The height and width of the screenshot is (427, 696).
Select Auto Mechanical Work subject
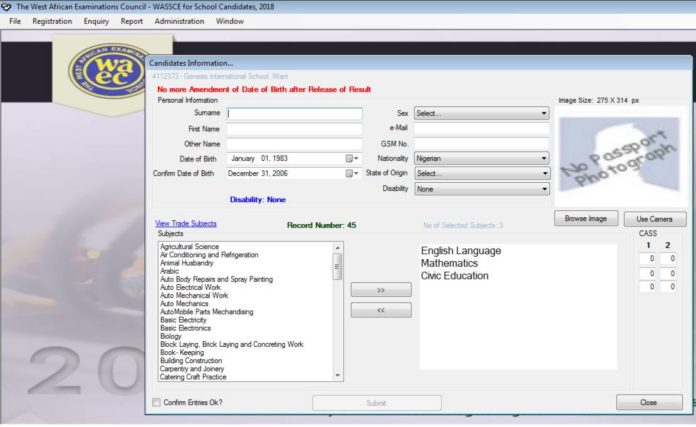point(194,295)
